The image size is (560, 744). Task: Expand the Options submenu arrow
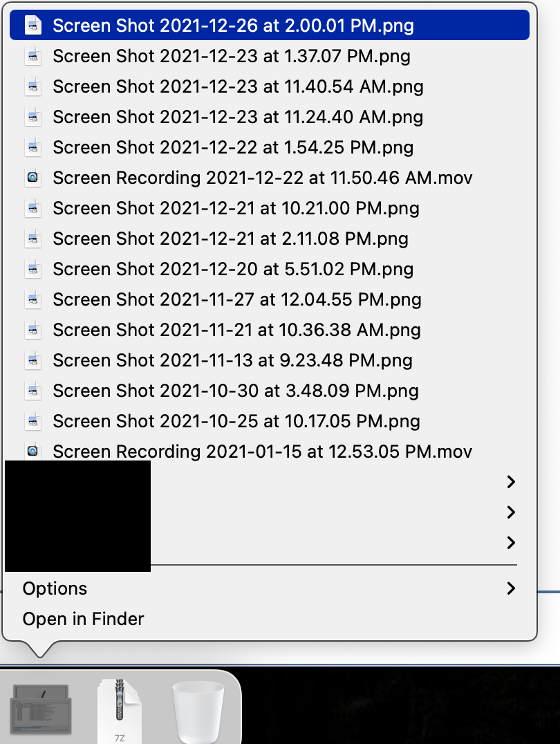(x=511, y=588)
